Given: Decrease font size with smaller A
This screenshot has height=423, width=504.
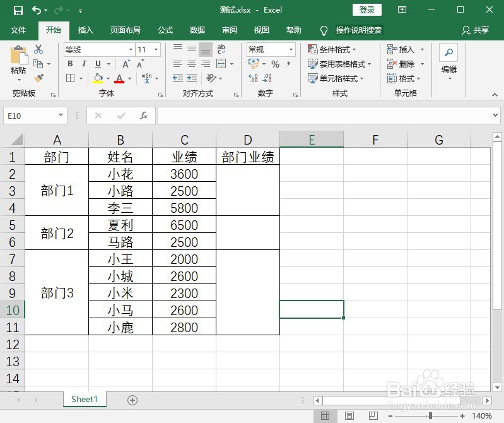Looking at the screenshot, I should [x=141, y=64].
